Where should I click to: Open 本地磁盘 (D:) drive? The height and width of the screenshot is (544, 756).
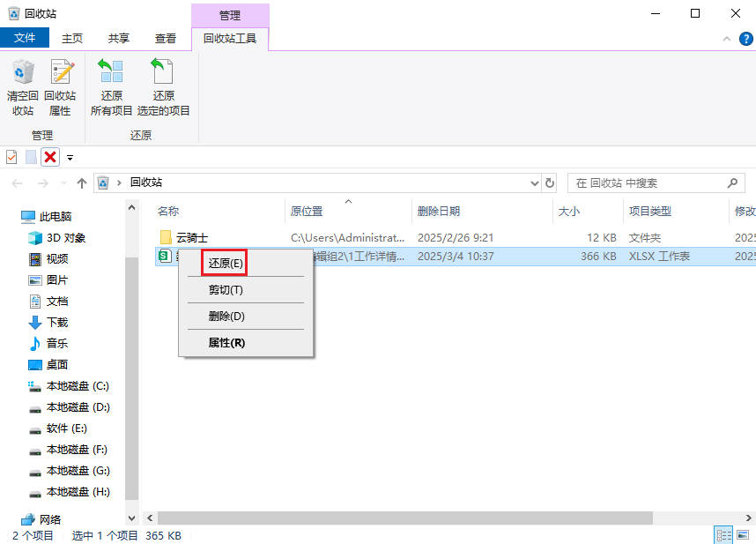69,407
